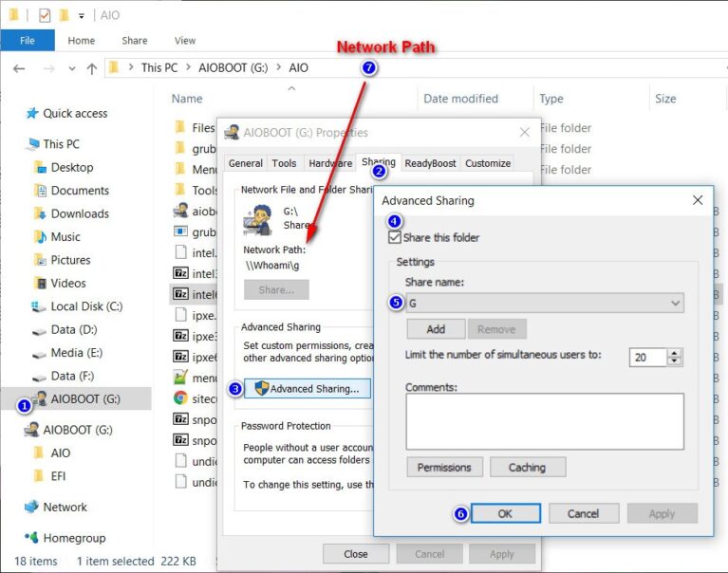The width and height of the screenshot is (728, 573).
Task: Click the Permissions button
Action: point(444,467)
